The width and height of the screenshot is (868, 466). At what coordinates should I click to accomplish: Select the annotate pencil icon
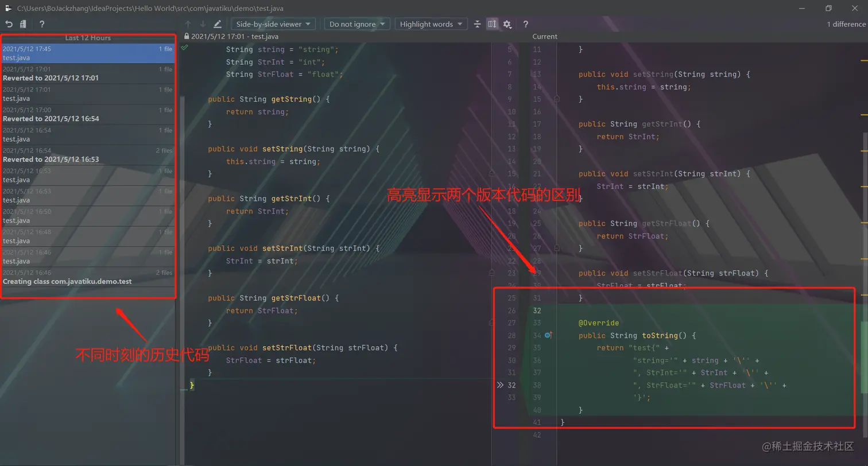[x=217, y=24]
